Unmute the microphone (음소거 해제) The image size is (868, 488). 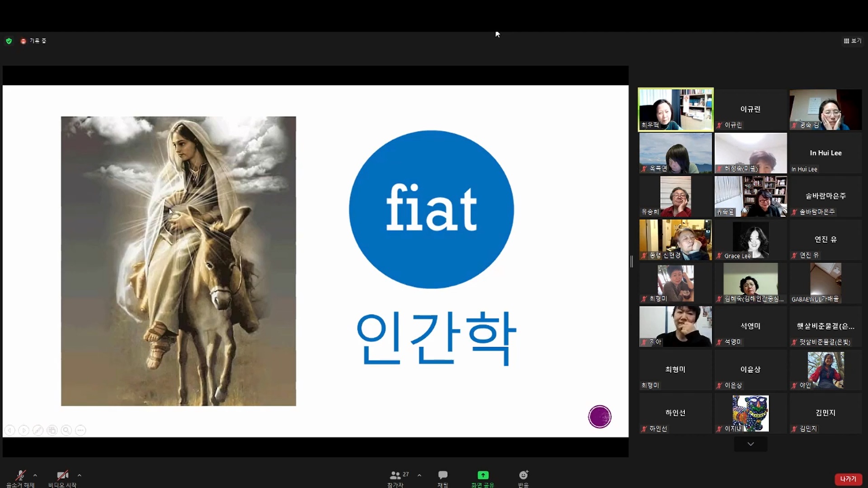point(20,478)
